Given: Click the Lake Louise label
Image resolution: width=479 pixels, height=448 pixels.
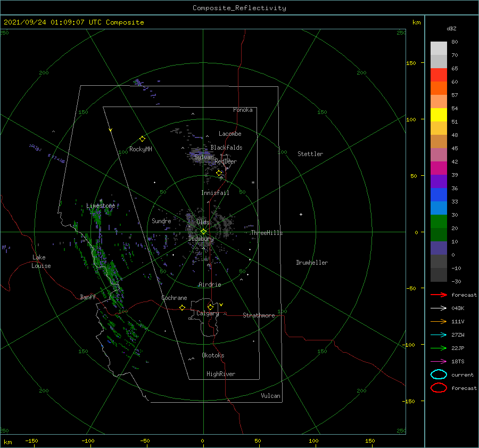Looking at the screenshot, I should [x=41, y=262].
